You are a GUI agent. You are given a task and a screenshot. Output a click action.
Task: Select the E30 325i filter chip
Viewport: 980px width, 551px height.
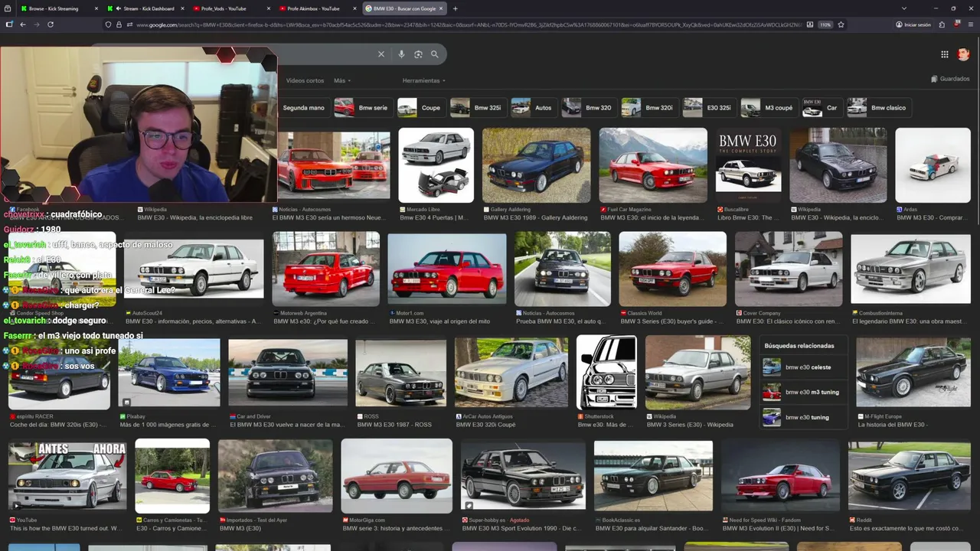click(709, 107)
